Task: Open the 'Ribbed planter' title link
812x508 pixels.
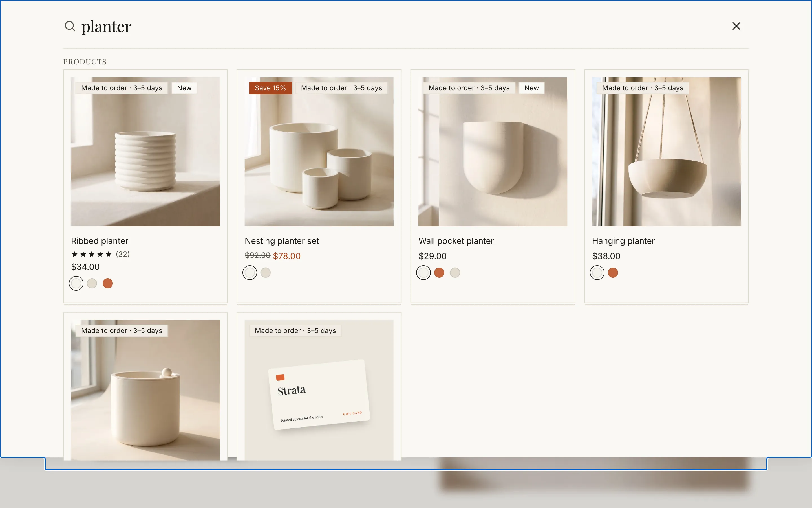Action: click(x=100, y=241)
